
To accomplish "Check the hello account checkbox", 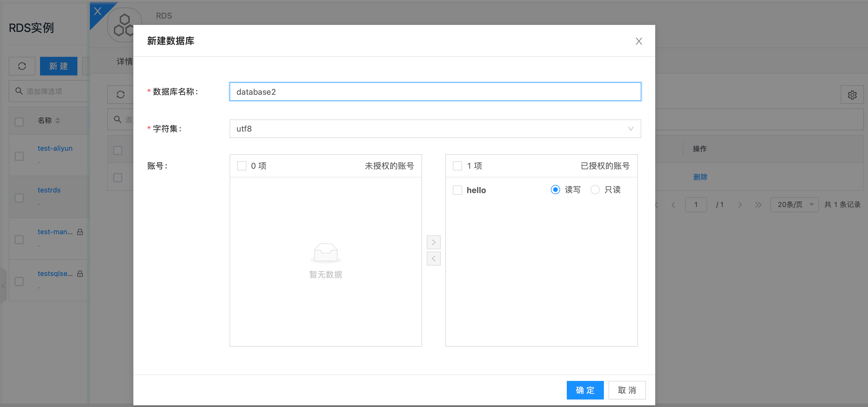I will tap(457, 190).
